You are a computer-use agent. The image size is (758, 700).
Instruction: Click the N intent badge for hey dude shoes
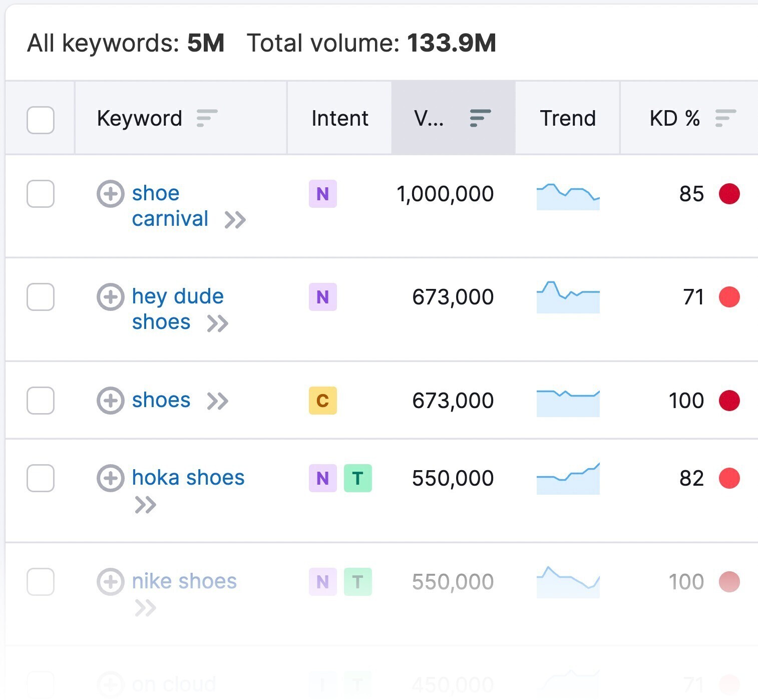click(x=323, y=297)
